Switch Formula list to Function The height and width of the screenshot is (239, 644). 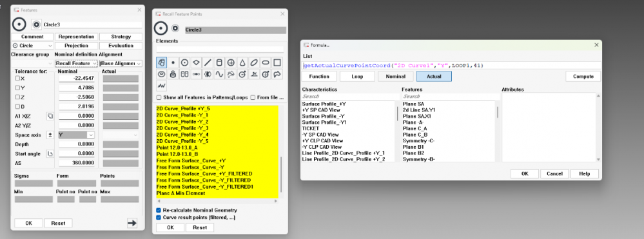[319, 77]
